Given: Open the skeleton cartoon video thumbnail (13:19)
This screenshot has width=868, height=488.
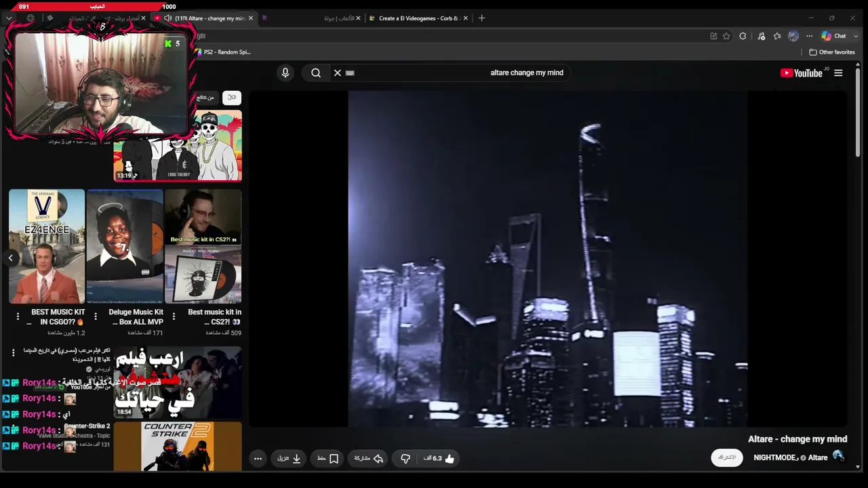Looking at the screenshot, I should tap(178, 146).
